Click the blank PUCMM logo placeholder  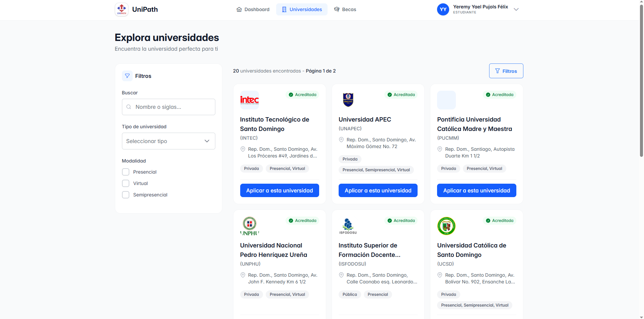point(446,100)
